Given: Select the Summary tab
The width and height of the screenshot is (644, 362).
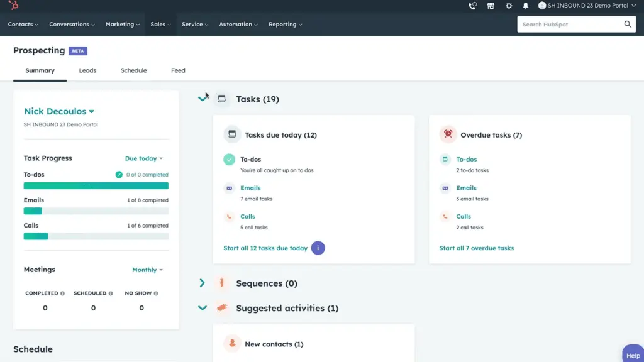Looking at the screenshot, I should pyautogui.click(x=40, y=70).
